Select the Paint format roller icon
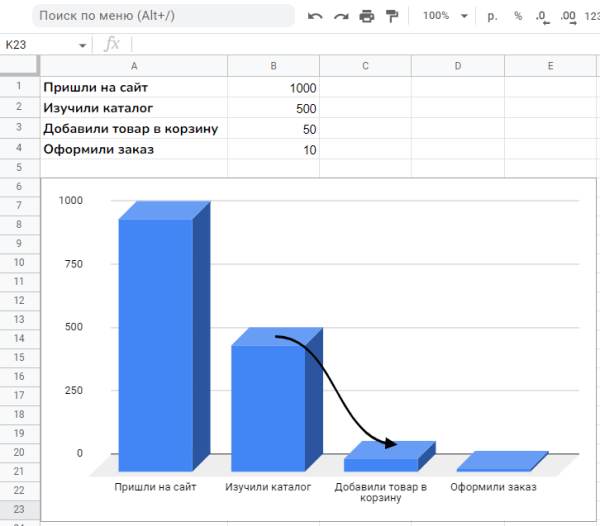 [392, 16]
